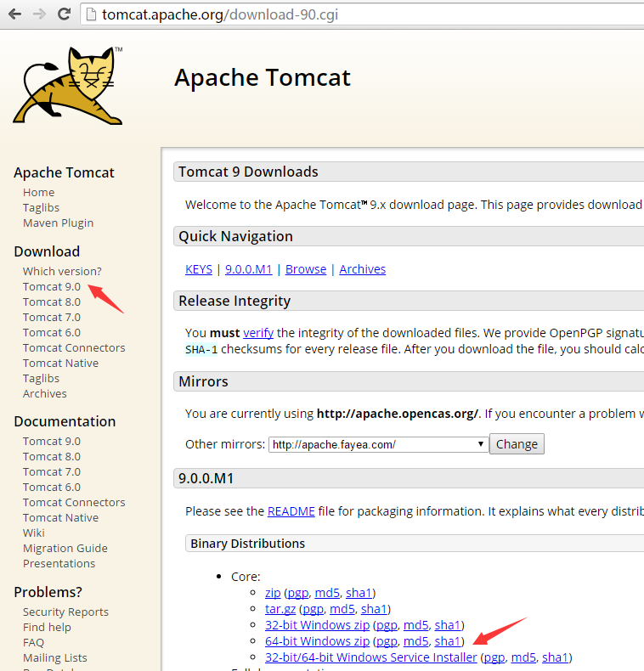The image size is (644, 671).
Task: Reload the page with refresh icon
Action: pyautogui.click(x=65, y=14)
